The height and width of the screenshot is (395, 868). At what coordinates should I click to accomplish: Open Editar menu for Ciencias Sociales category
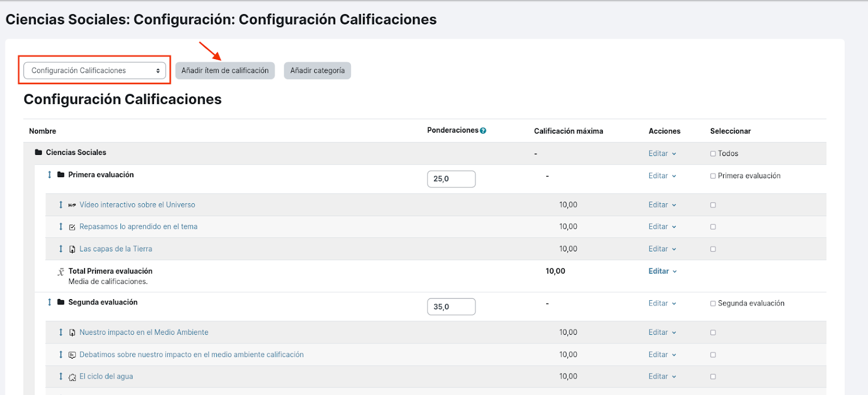click(662, 153)
